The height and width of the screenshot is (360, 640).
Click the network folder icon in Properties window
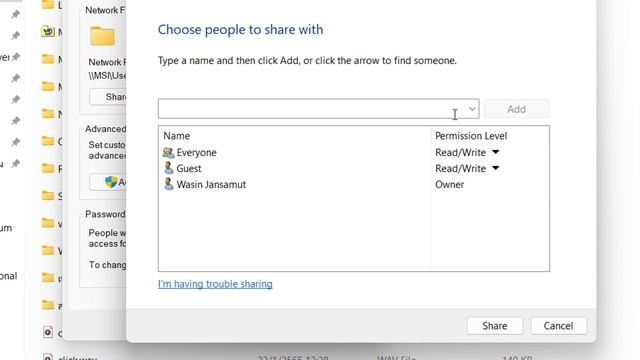[102, 36]
